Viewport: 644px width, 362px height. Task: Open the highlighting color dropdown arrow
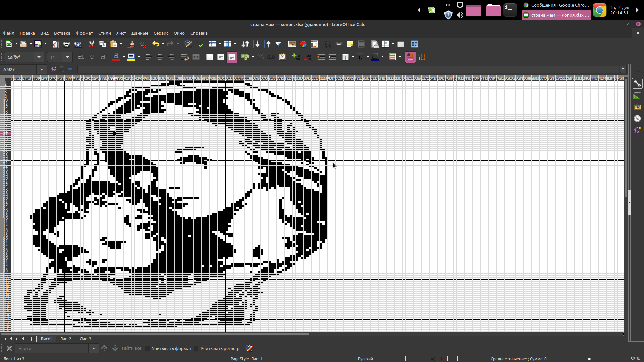click(x=139, y=57)
